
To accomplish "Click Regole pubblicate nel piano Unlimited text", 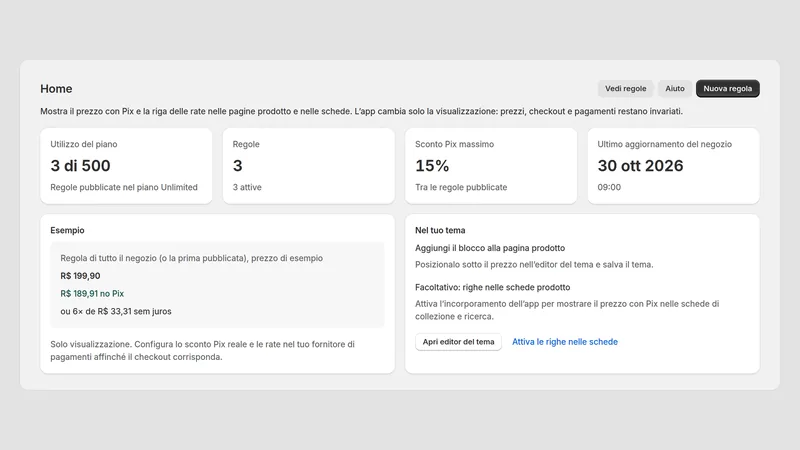I will [x=124, y=187].
